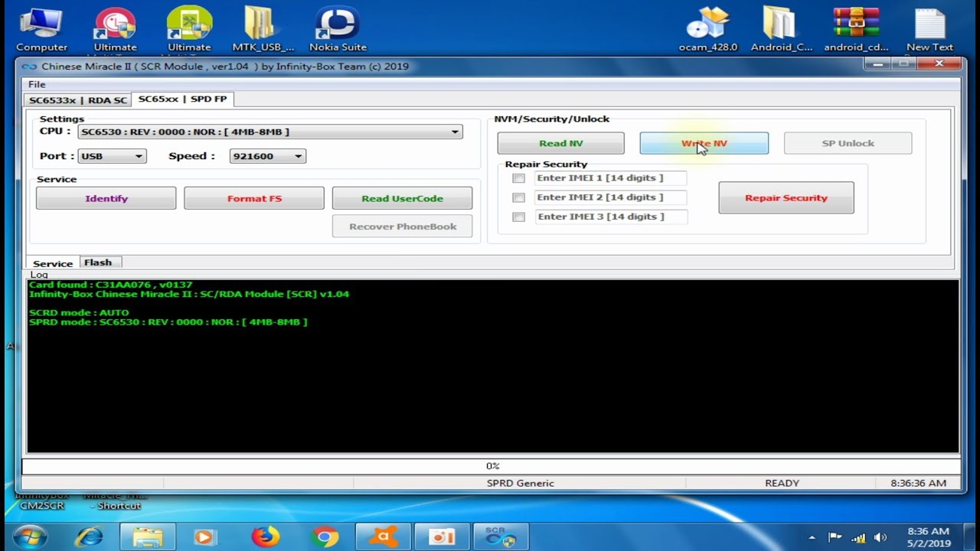The width and height of the screenshot is (980, 551).
Task: Open Action Center flag icon
Action: pyautogui.click(x=835, y=537)
